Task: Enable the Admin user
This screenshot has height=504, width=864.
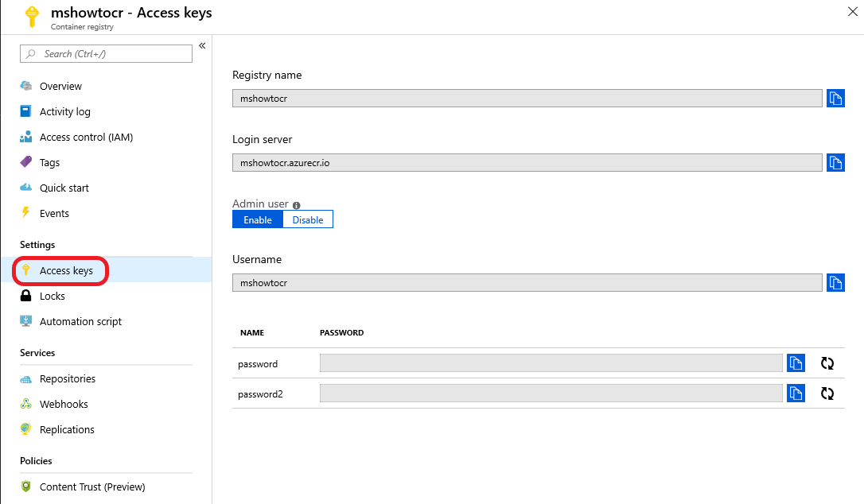Action: click(x=257, y=219)
